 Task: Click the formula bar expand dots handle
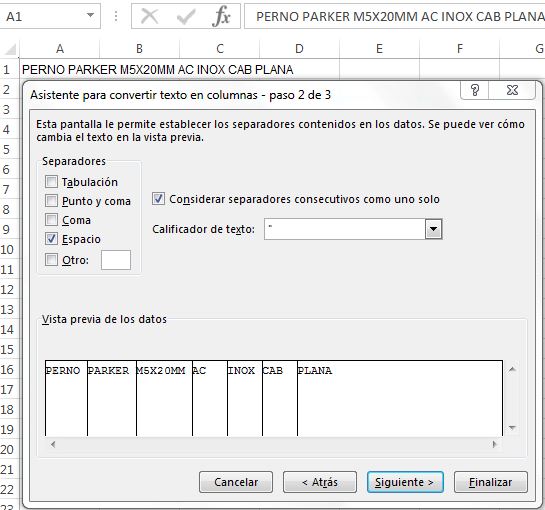pos(116,16)
